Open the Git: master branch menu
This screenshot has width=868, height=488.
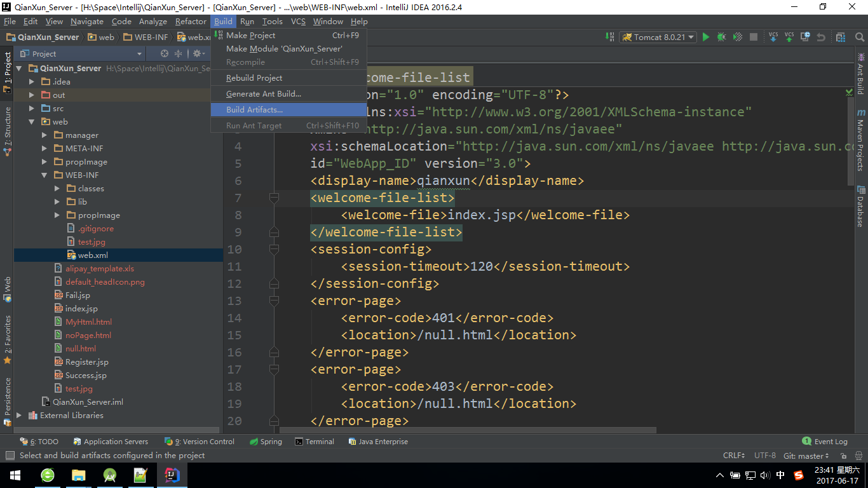point(806,456)
